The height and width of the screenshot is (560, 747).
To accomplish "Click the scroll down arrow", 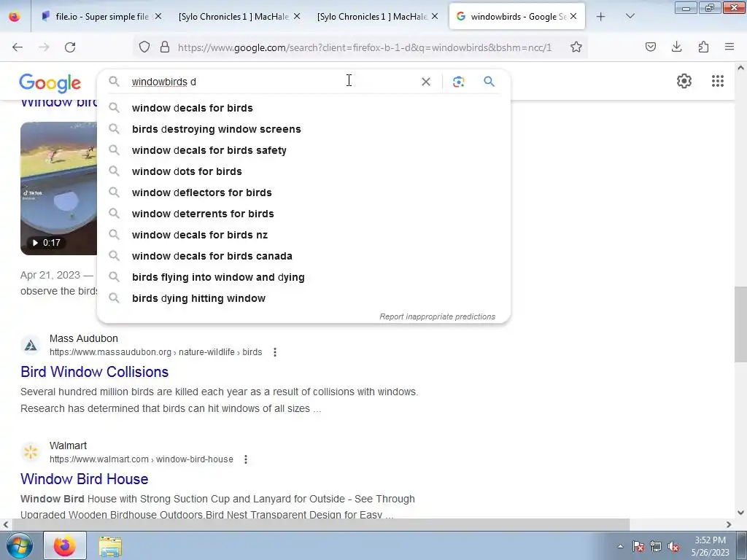I will (740, 513).
